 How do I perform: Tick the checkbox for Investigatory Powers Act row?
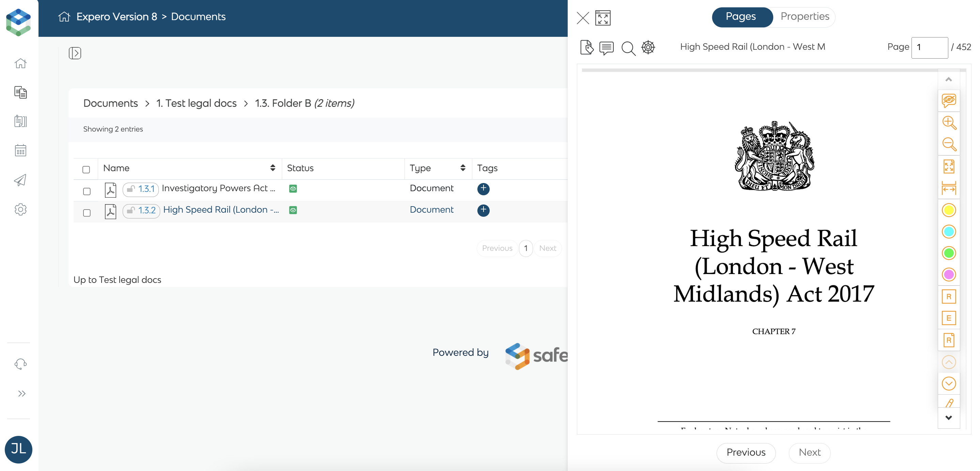pos(86,192)
